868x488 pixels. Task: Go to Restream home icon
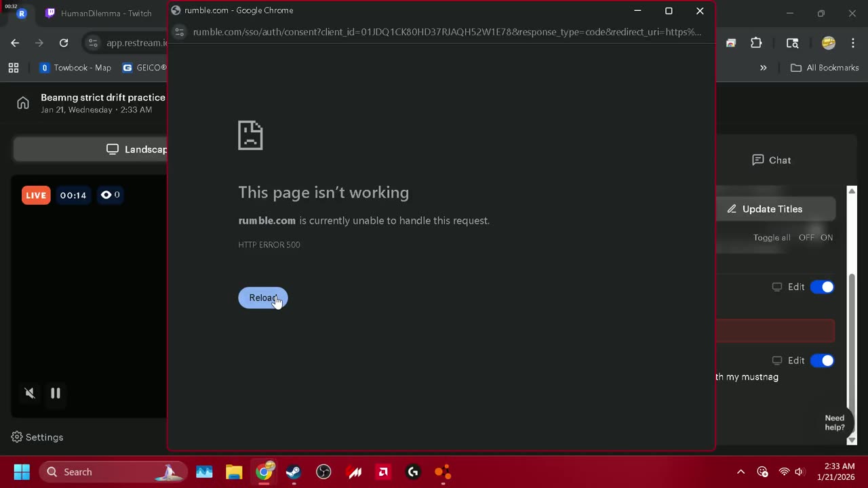pyautogui.click(x=23, y=103)
